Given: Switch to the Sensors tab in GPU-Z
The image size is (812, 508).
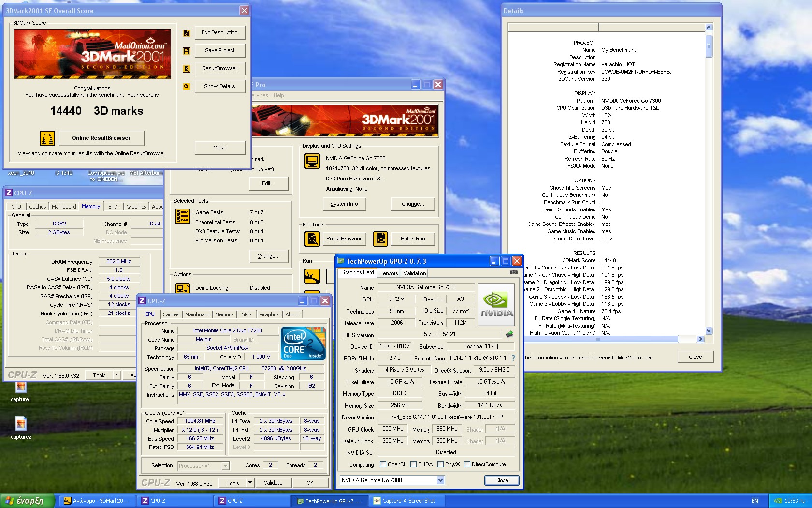Looking at the screenshot, I should coord(389,273).
